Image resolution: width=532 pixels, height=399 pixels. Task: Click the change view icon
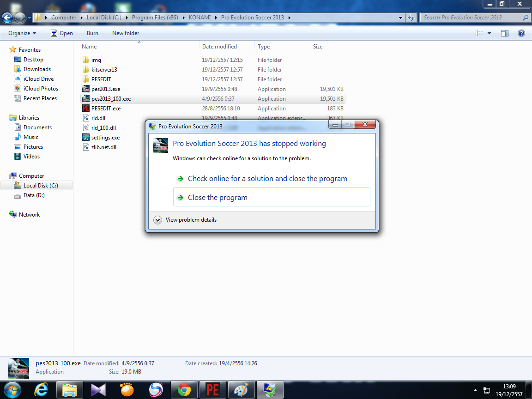(479, 33)
